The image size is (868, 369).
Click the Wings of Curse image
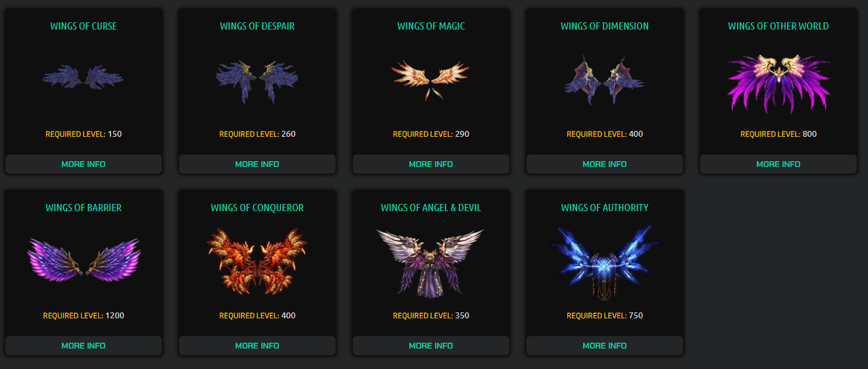click(x=84, y=78)
